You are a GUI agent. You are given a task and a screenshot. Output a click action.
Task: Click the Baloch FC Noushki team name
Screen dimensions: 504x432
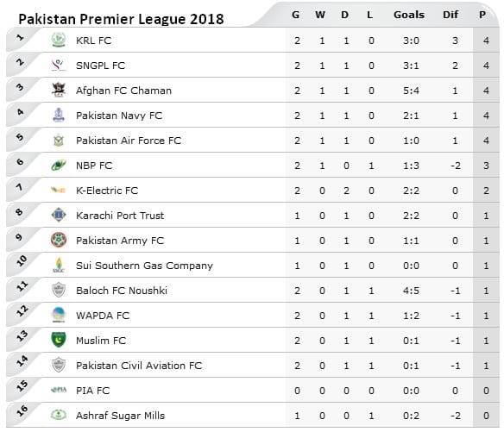tap(122, 291)
